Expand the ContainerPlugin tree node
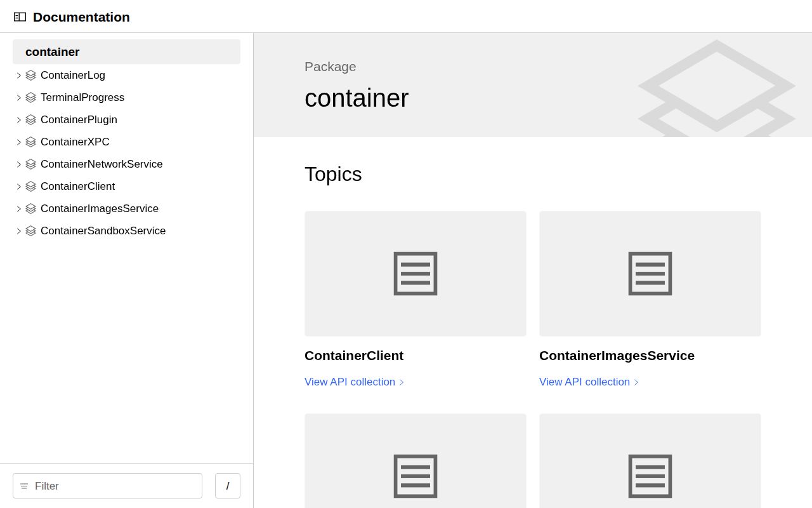This screenshot has width=812, height=508. tap(18, 120)
